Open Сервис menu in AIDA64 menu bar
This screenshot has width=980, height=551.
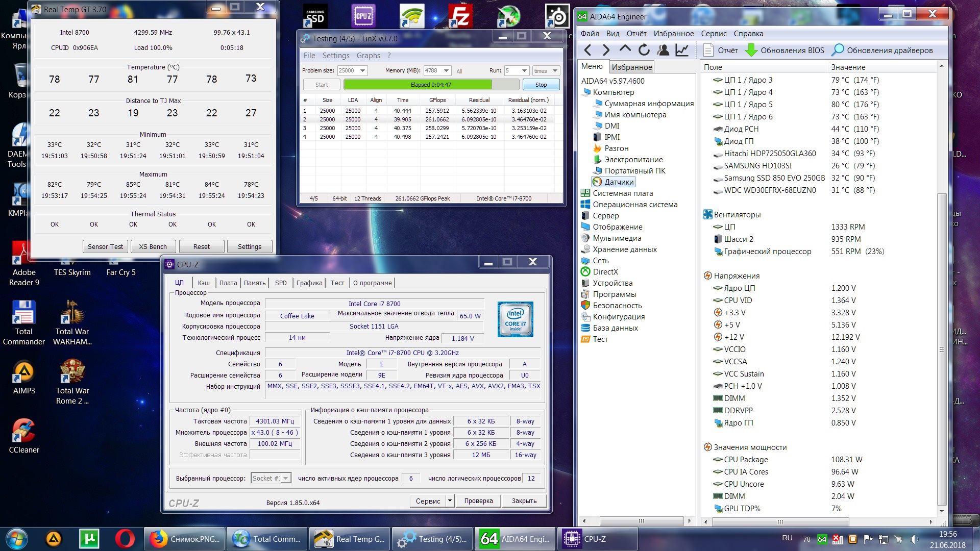(x=714, y=34)
